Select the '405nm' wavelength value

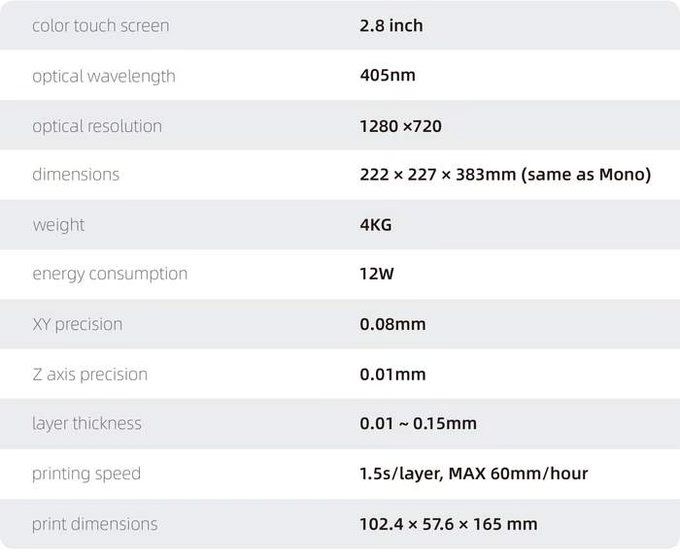(387, 75)
